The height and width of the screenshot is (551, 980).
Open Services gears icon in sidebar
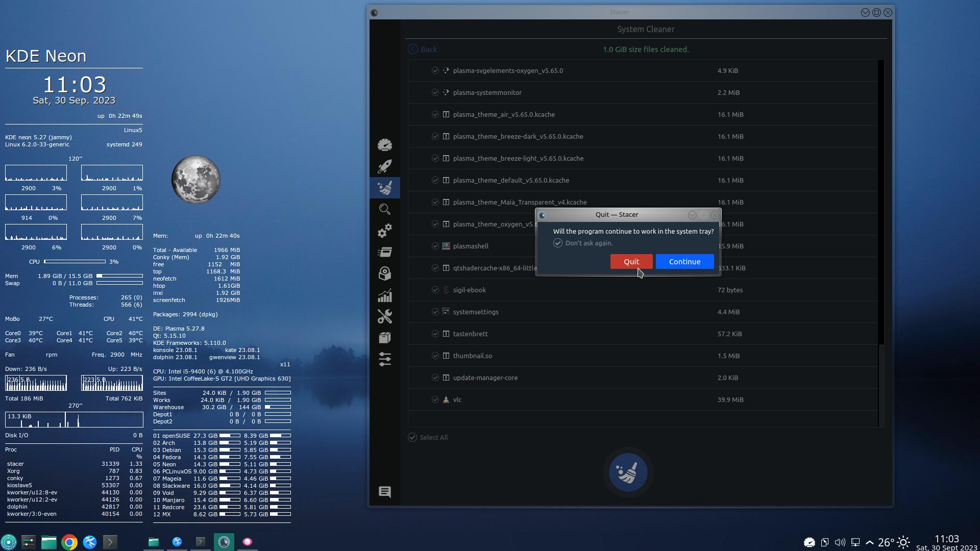[x=385, y=231]
